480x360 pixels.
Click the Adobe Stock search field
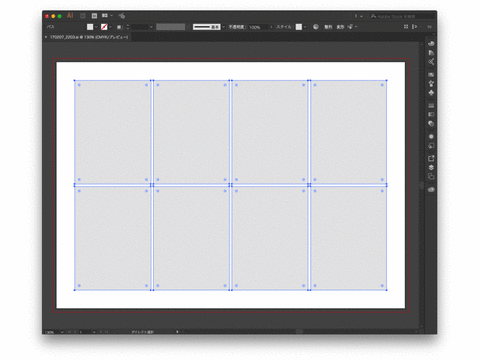(x=402, y=16)
